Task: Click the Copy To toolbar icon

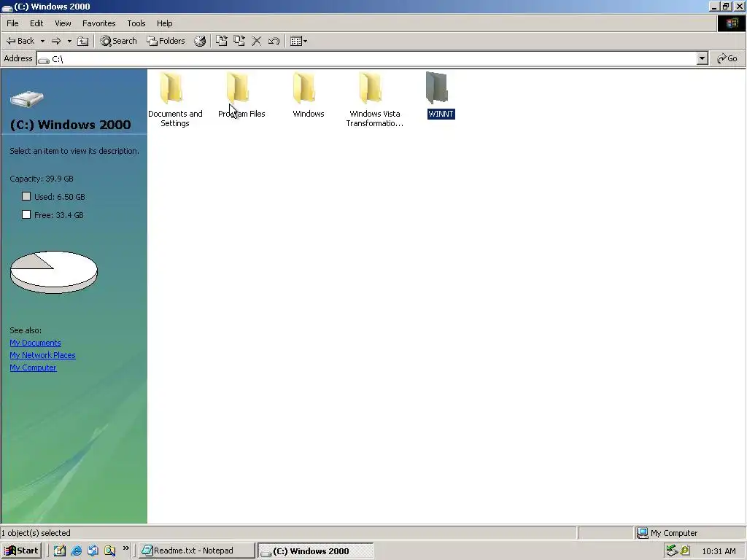Action: tap(239, 41)
